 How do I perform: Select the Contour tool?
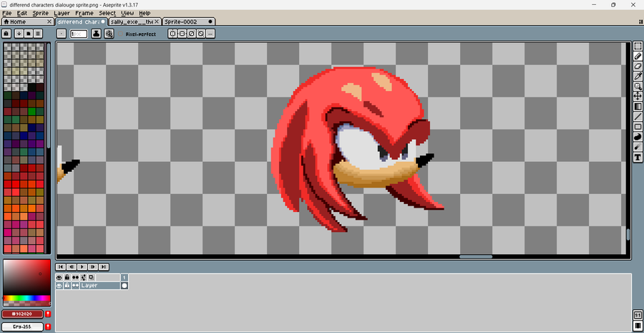point(638,137)
